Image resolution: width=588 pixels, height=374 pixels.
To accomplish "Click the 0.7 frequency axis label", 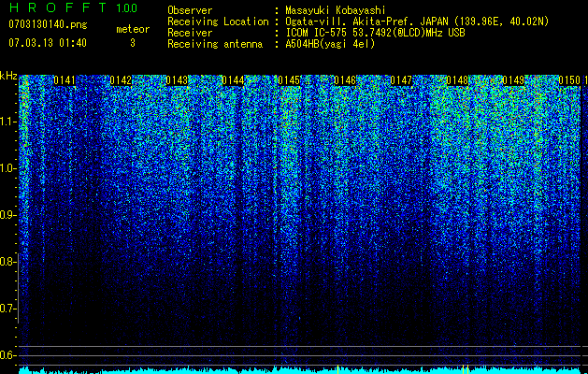I will click(x=8, y=309).
